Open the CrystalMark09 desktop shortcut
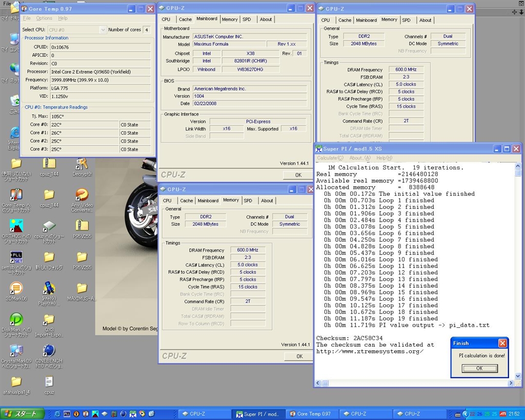The width and height of the screenshot is (525, 420). (16, 351)
